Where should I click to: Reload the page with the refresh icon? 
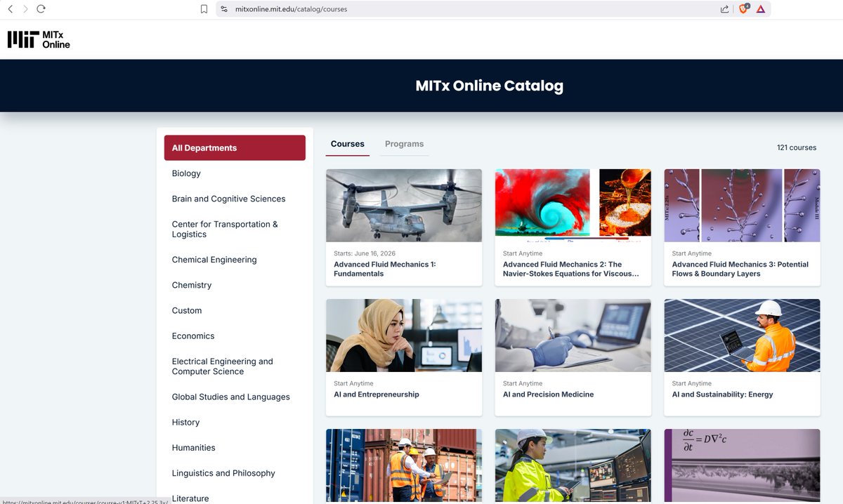[41, 9]
